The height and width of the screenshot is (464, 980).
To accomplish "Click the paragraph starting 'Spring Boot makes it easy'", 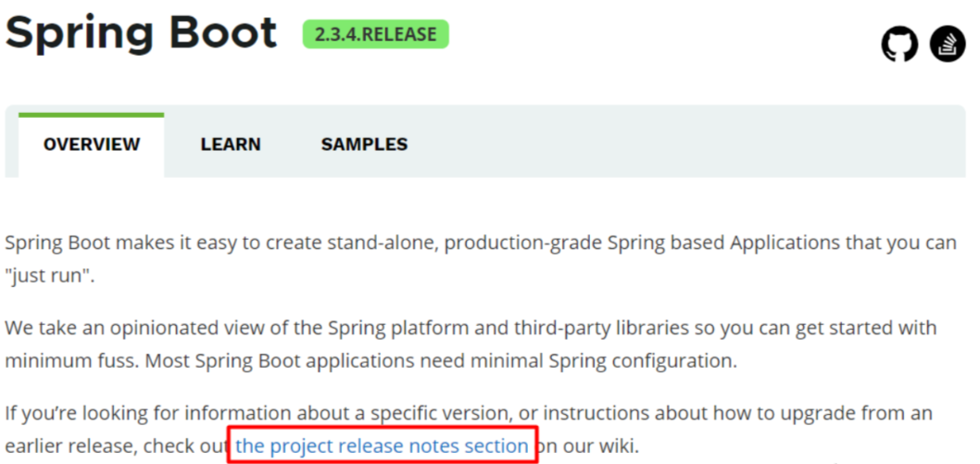I will click(x=481, y=257).
